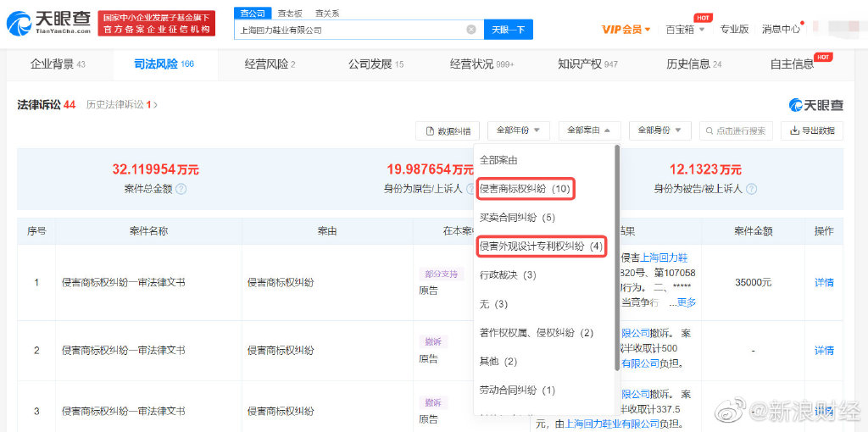The height and width of the screenshot is (432, 868).
Task: Click 上海回力鞋 link in row 1 result
Action: click(x=664, y=258)
